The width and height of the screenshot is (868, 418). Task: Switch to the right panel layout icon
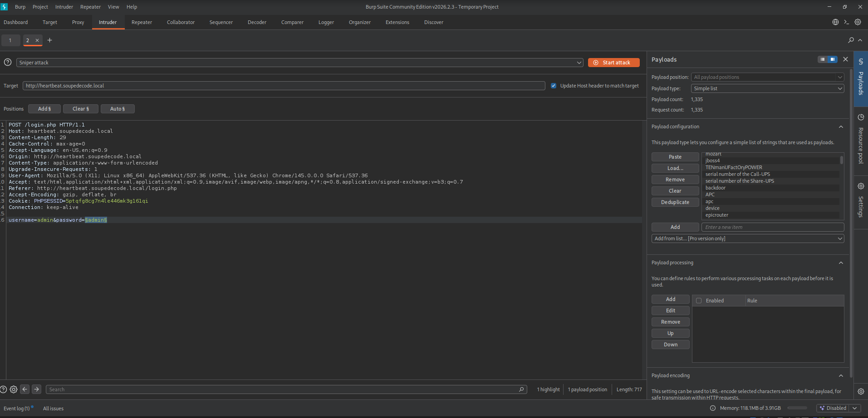pyautogui.click(x=833, y=59)
